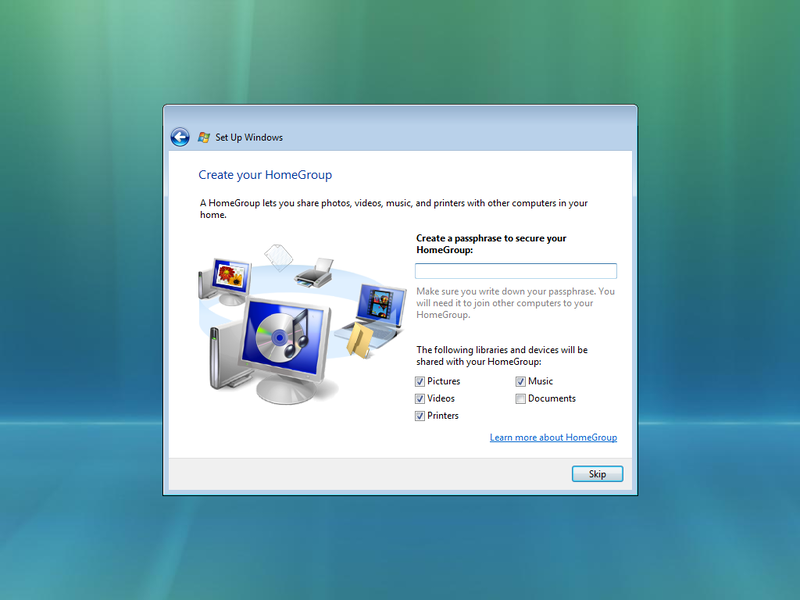Uncheck the Pictures checkbox
The height and width of the screenshot is (600, 800).
420,381
